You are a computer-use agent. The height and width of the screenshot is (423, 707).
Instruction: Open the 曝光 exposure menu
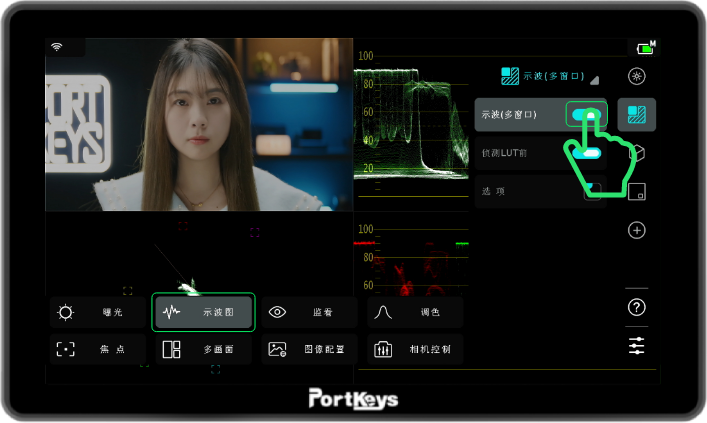98,312
